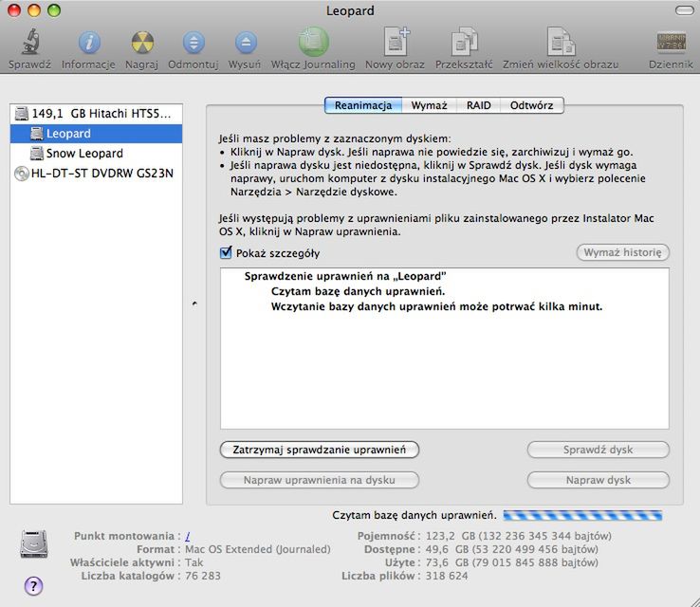This screenshot has height=607, width=700.
Task: Click the green zoom window button
Action: click(54, 10)
